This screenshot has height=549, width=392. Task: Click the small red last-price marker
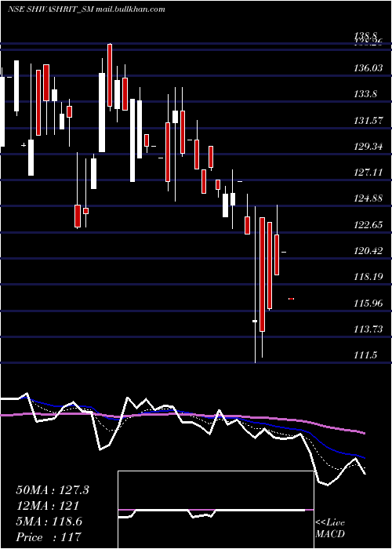click(291, 299)
